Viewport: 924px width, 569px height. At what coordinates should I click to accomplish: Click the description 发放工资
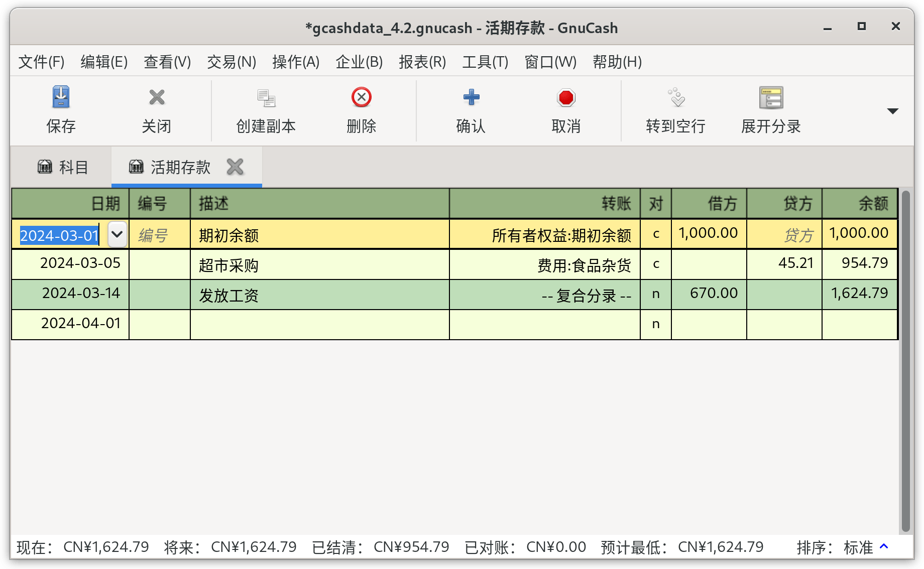[x=320, y=295]
